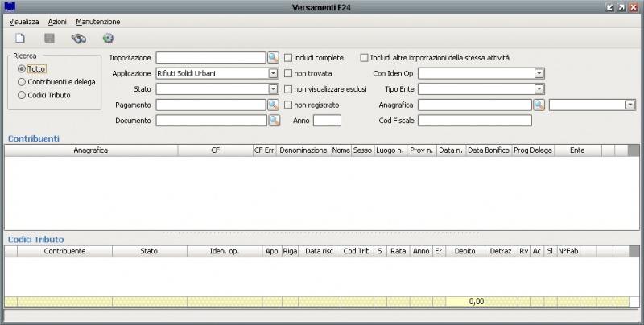Image resolution: width=644 pixels, height=325 pixels.
Task: Expand the Applicazione dropdown
Action: coord(273,73)
